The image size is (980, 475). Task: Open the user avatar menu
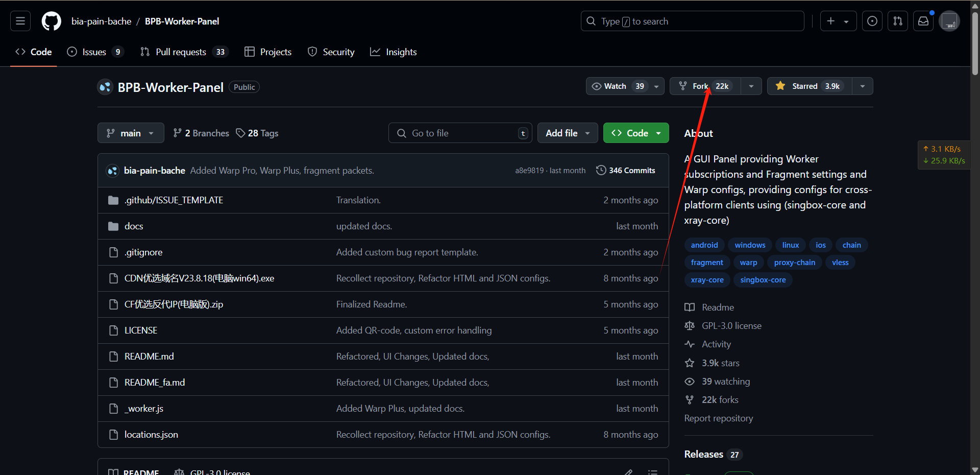(x=950, y=21)
